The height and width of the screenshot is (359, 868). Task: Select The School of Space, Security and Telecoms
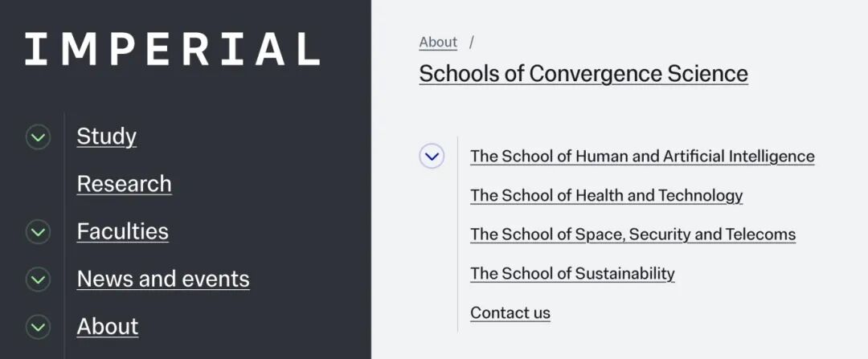click(633, 235)
